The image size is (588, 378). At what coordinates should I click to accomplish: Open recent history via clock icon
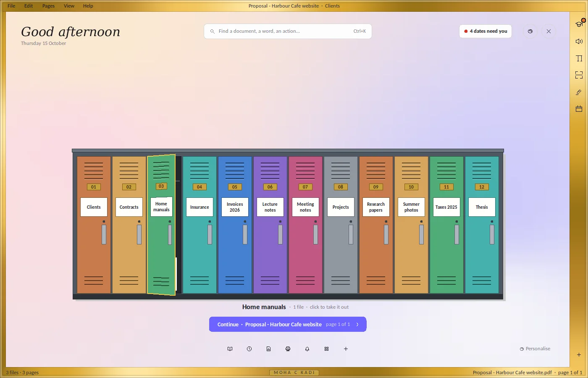[249, 349]
